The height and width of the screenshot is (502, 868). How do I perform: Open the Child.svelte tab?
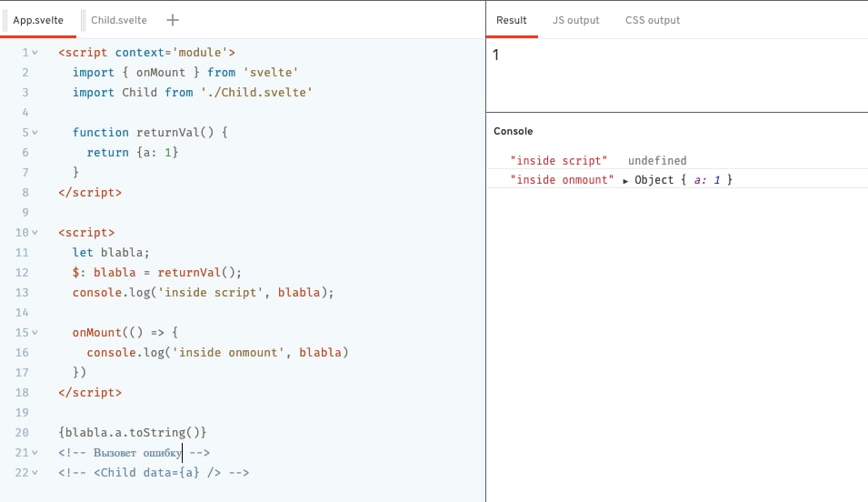[x=119, y=20]
